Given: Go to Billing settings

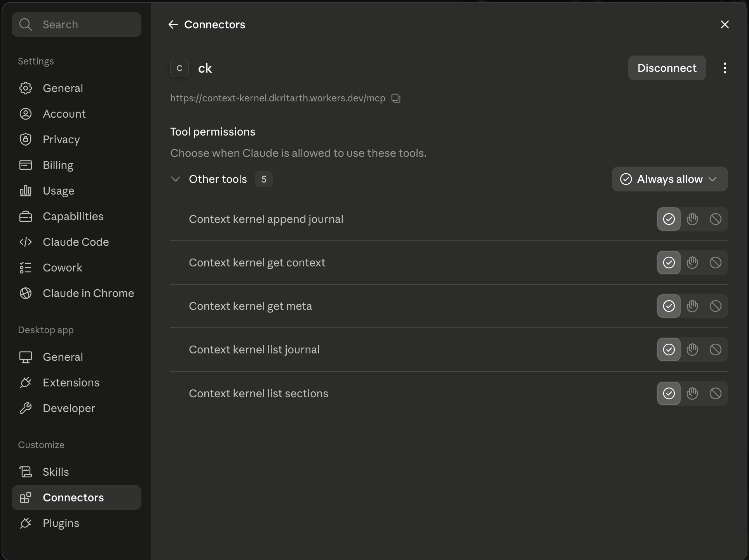Looking at the screenshot, I should pyautogui.click(x=76, y=165).
